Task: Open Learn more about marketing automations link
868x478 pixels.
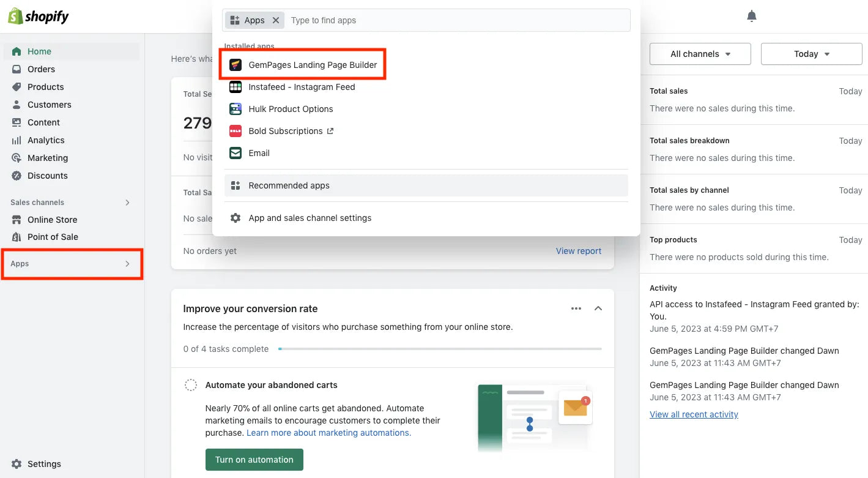Action: click(328, 433)
